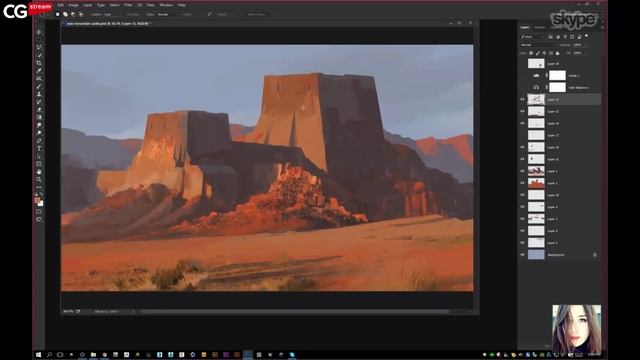
Task: Select the Hand tool
Action: pos(39,171)
